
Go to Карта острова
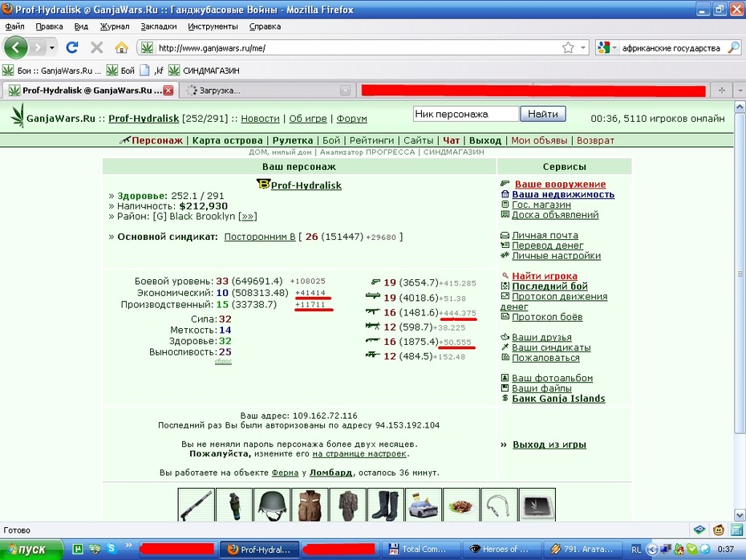pyautogui.click(x=228, y=140)
